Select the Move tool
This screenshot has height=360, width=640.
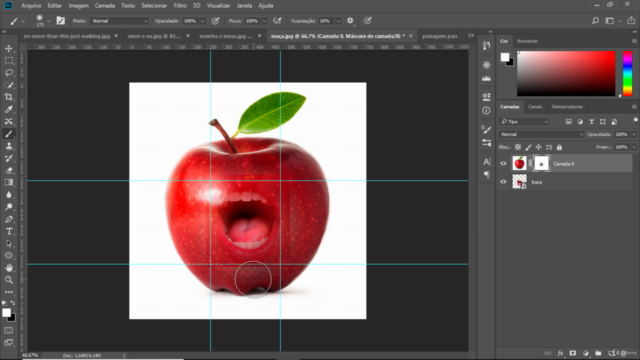tap(9, 49)
